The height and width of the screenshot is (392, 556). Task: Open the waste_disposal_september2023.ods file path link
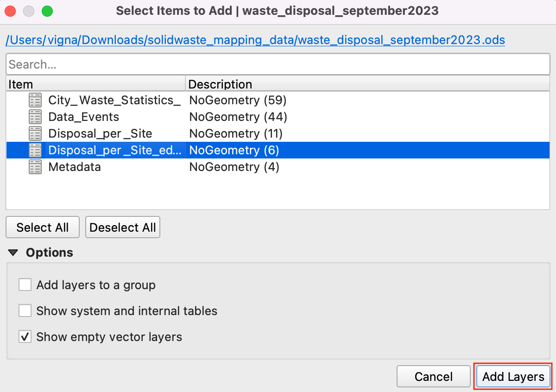coord(255,40)
